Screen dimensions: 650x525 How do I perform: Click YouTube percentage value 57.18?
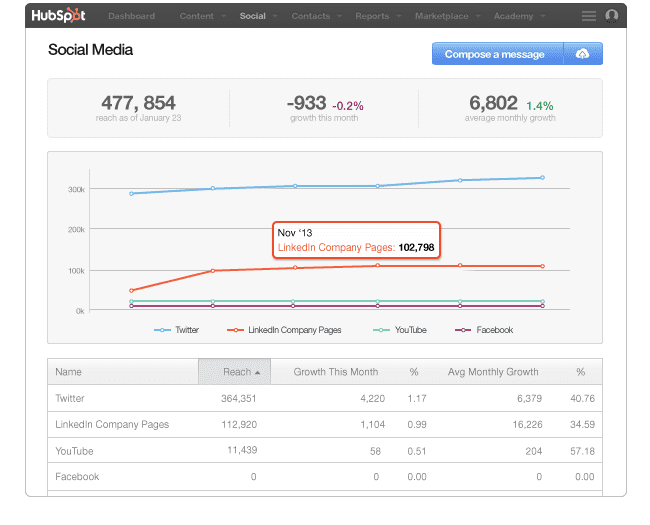pos(582,451)
